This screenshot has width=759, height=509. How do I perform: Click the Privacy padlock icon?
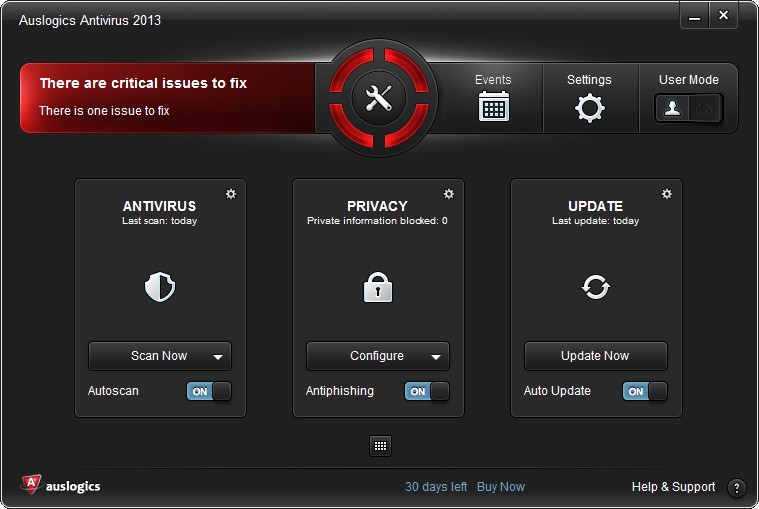[378, 287]
